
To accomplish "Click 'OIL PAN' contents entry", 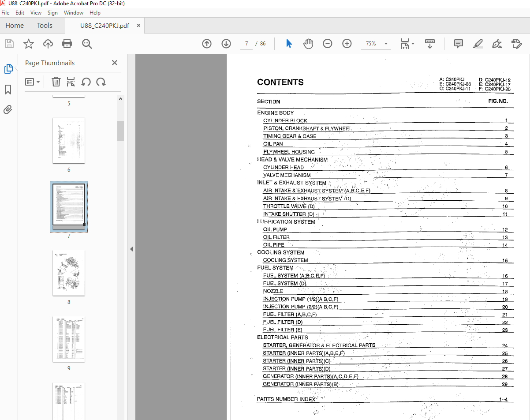I will [x=273, y=144].
